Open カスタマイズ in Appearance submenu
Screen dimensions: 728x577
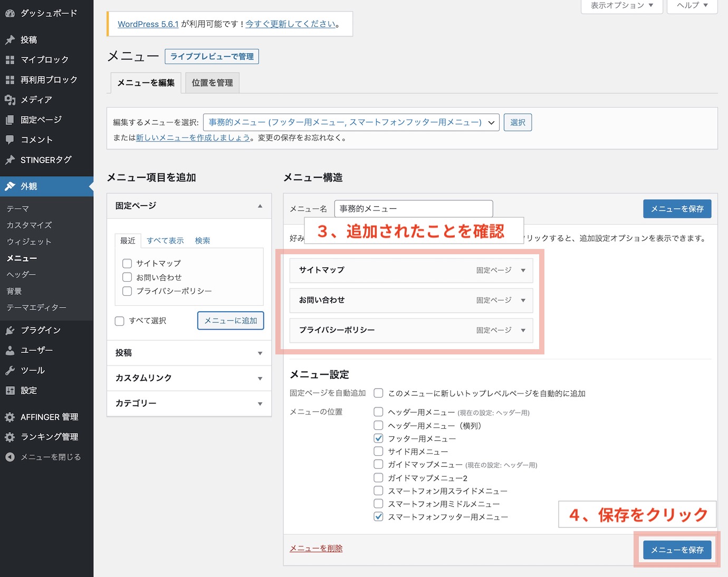tap(30, 225)
